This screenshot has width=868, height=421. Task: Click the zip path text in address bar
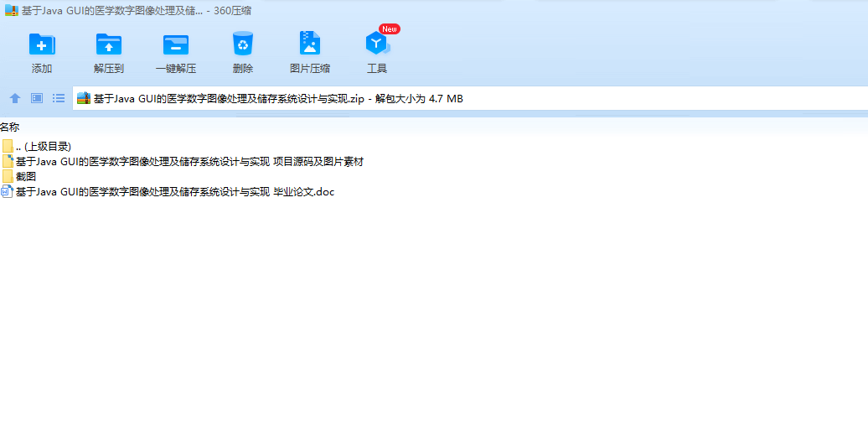tap(278, 99)
